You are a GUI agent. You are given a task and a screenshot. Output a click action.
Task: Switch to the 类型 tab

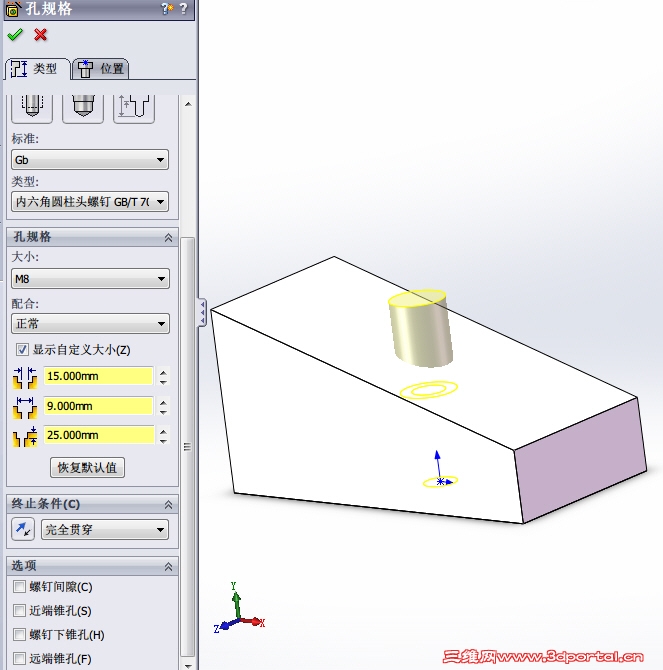click(37, 68)
